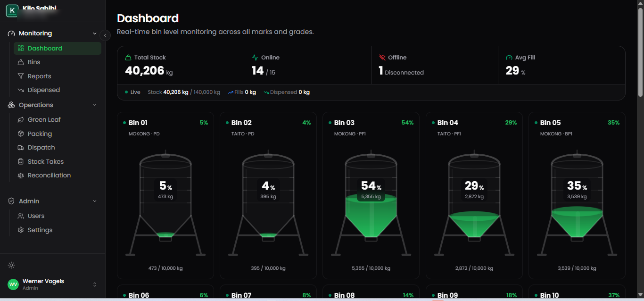Click the Monitoring gauge icon
Image resolution: width=644 pixels, height=301 pixels.
tap(11, 33)
